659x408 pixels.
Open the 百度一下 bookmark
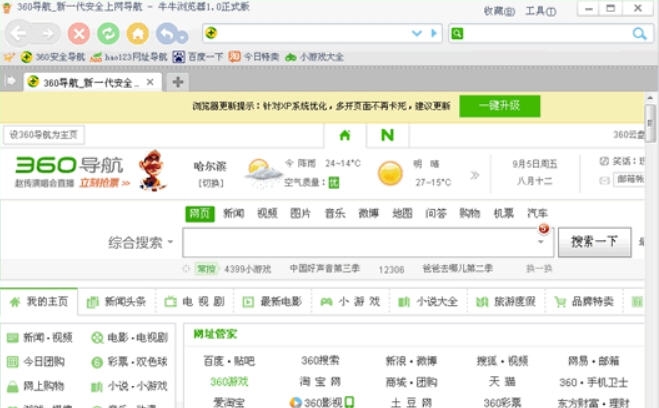click(198, 57)
